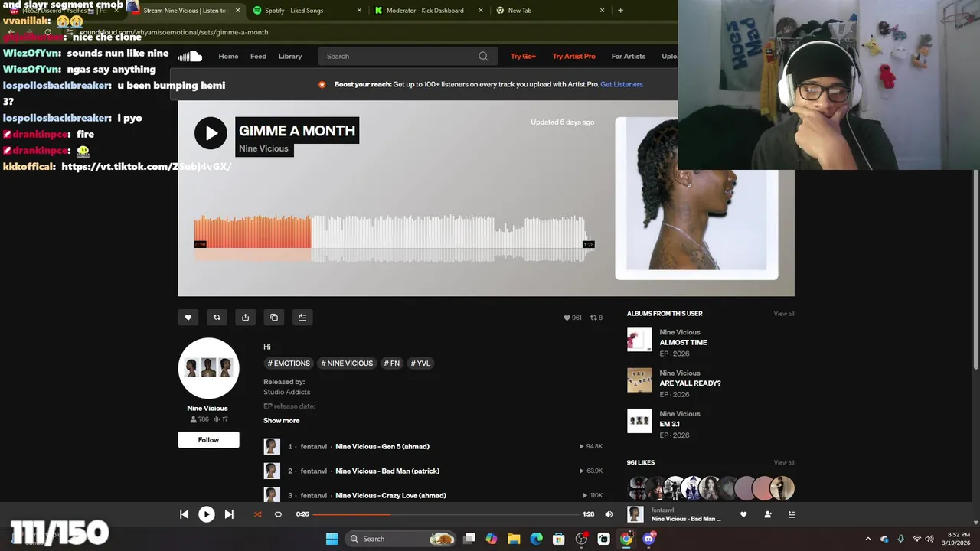Viewport: 980px width, 551px height.
Task: Open the For Artists menu item
Action: click(x=629, y=56)
